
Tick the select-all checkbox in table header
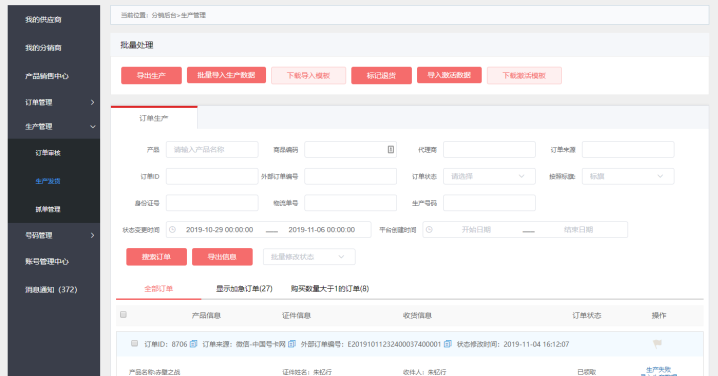coord(123,315)
